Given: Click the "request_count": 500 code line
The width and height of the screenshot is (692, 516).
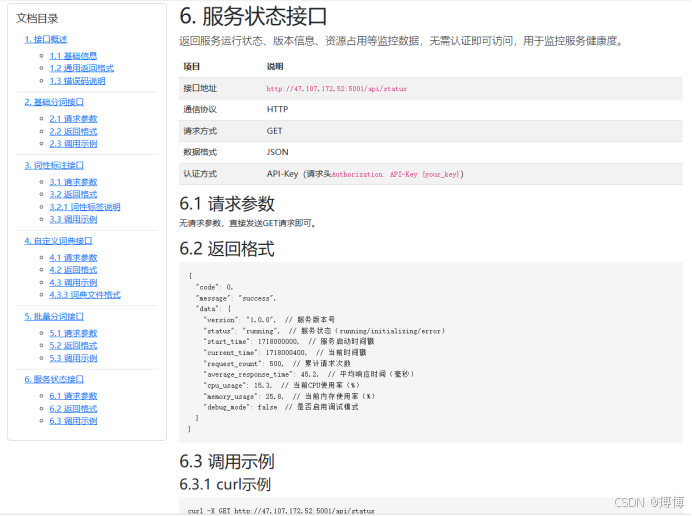Looking at the screenshot, I should coord(277,364).
